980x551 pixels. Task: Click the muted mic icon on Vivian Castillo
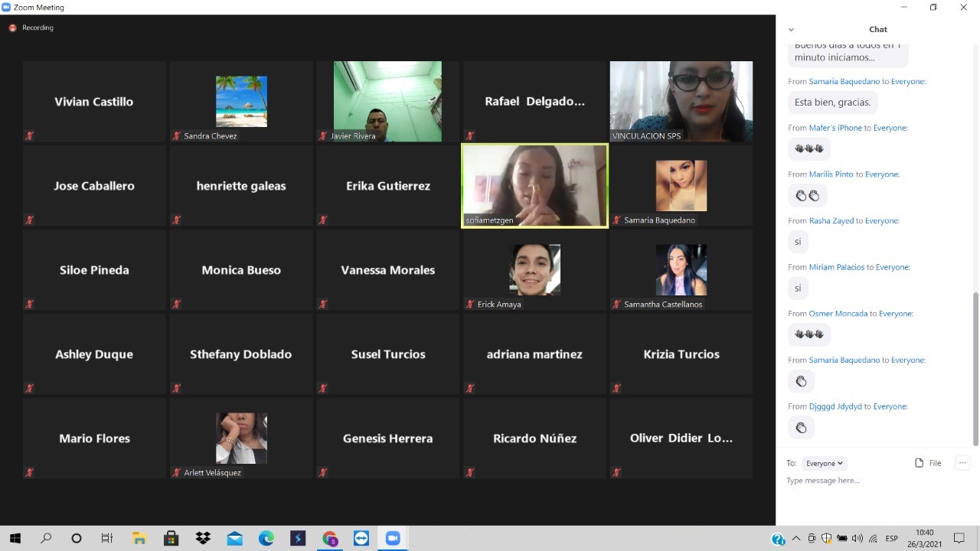click(x=30, y=136)
